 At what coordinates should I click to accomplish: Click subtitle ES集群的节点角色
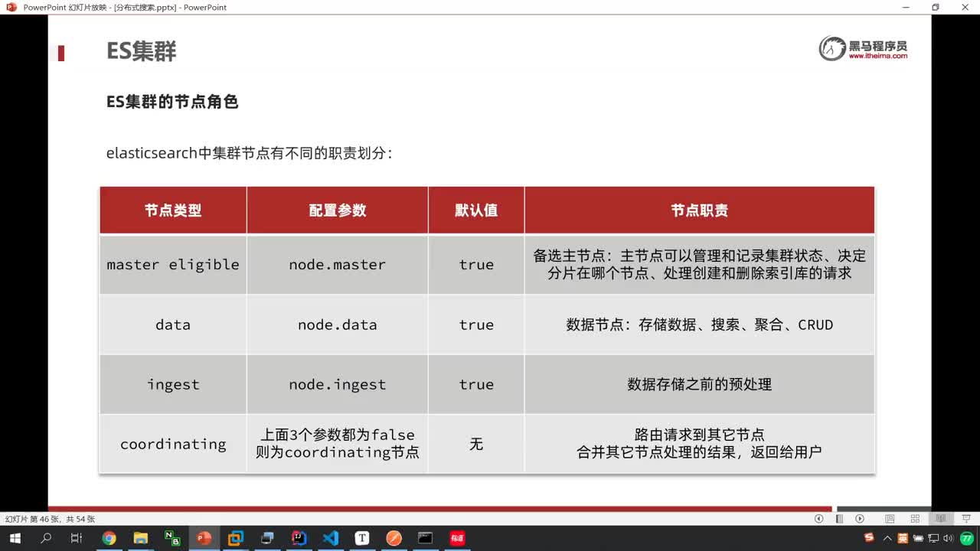pos(172,102)
